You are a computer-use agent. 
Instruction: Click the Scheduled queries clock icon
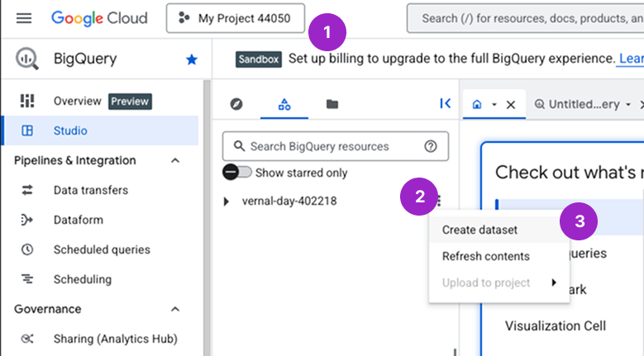(x=27, y=249)
